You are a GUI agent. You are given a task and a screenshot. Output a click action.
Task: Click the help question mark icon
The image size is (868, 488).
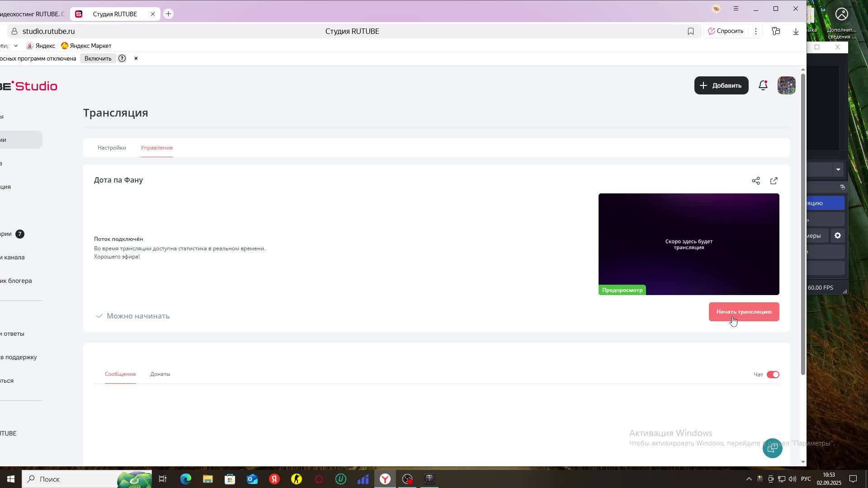122,58
